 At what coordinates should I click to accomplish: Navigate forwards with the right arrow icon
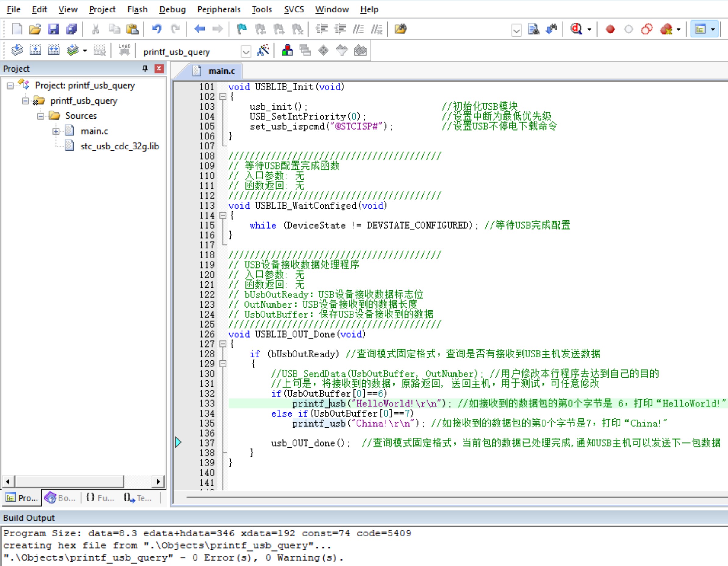click(x=218, y=29)
